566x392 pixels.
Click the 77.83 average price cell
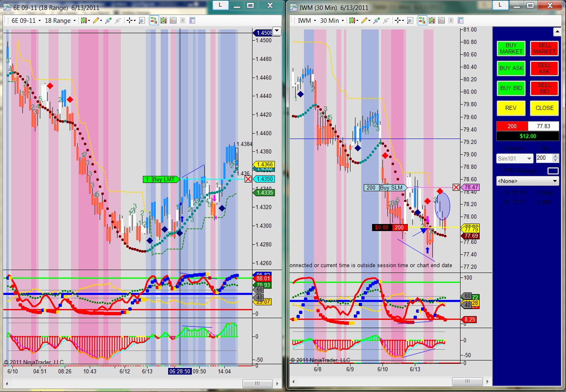coord(543,126)
